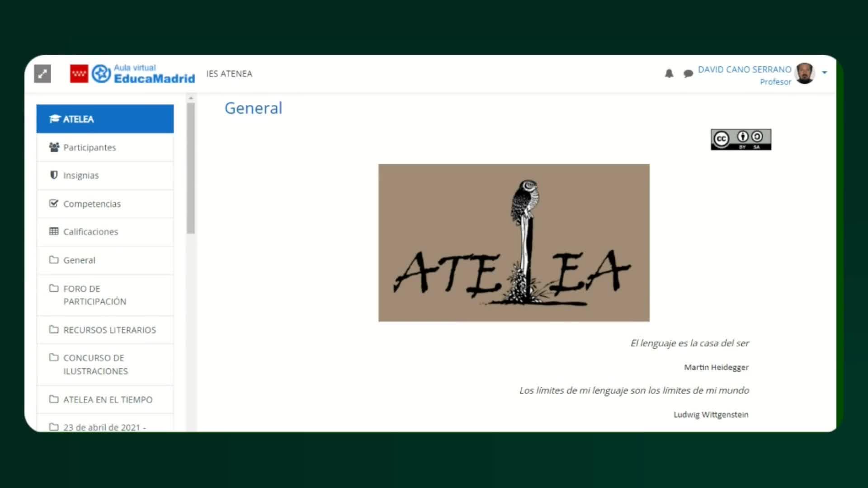Click the IES ATENEA link in header
The height and width of the screenshot is (488, 868).
point(229,74)
